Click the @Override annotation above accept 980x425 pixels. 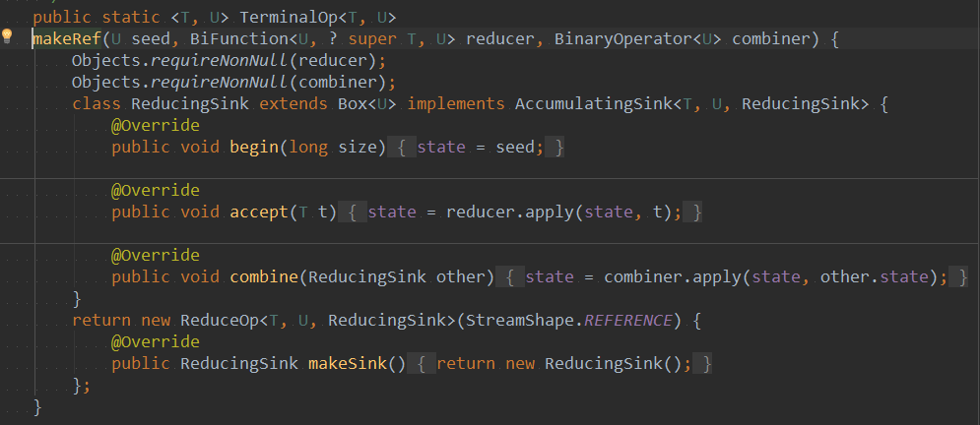click(x=155, y=190)
